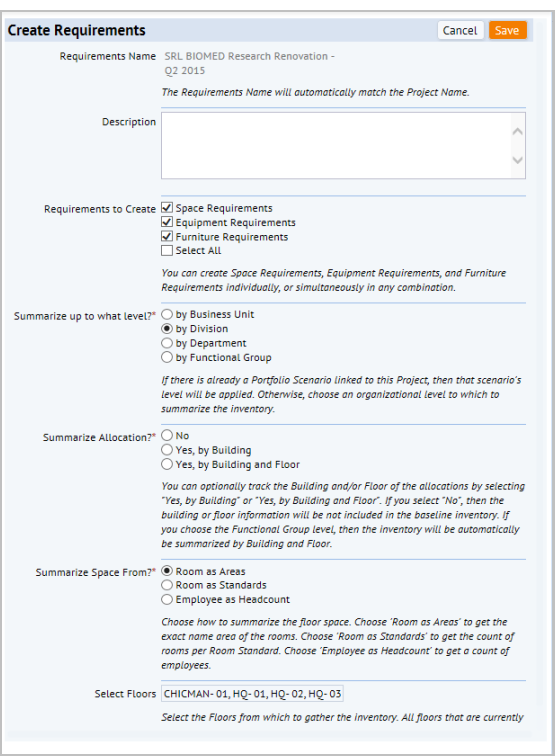Set Summarize Allocation to No
This screenshot has width=555, height=756.
167,435
